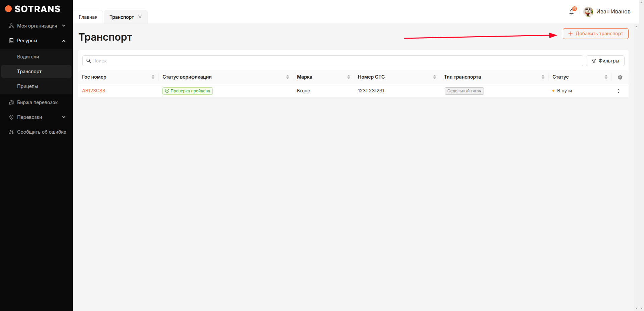This screenshot has width=644, height=311.
Task: Click the Поиск search field
Action: [332, 61]
